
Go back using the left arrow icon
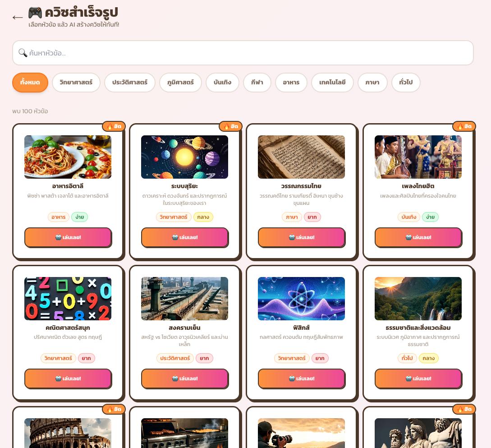(18, 18)
